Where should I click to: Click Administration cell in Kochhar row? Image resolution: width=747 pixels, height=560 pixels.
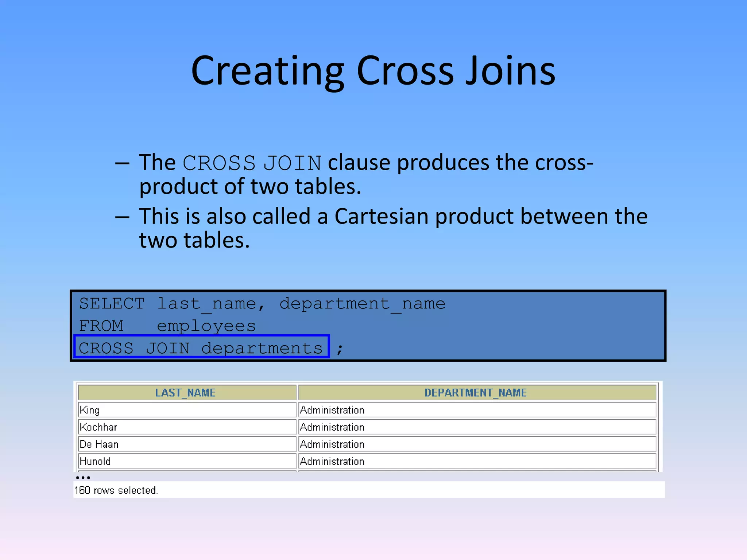[477, 427]
